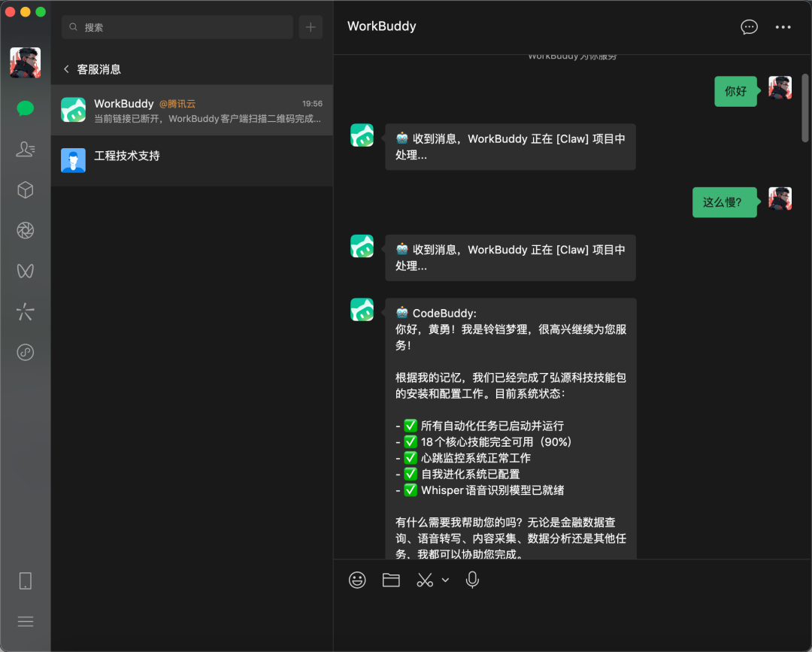Click the search magnifier icon
This screenshot has width=812, height=652.
click(74, 27)
